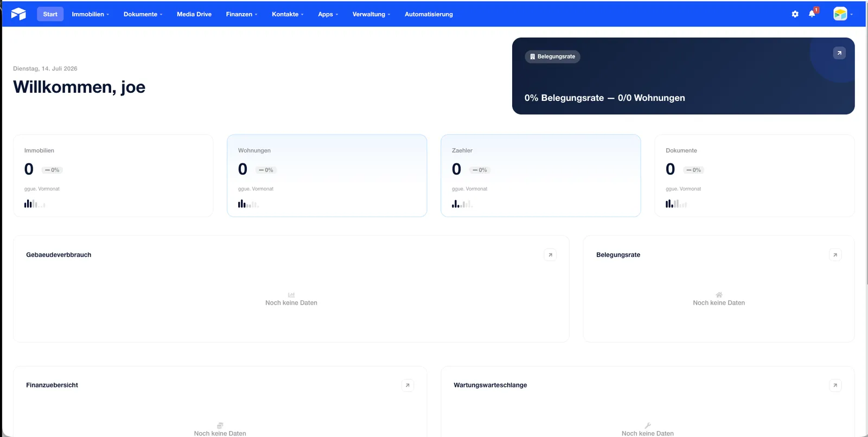The image size is (868, 437).
Task: Click 'Noch keine Daten' in Gebaeudeverbbrauch
Action: click(x=291, y=303)
